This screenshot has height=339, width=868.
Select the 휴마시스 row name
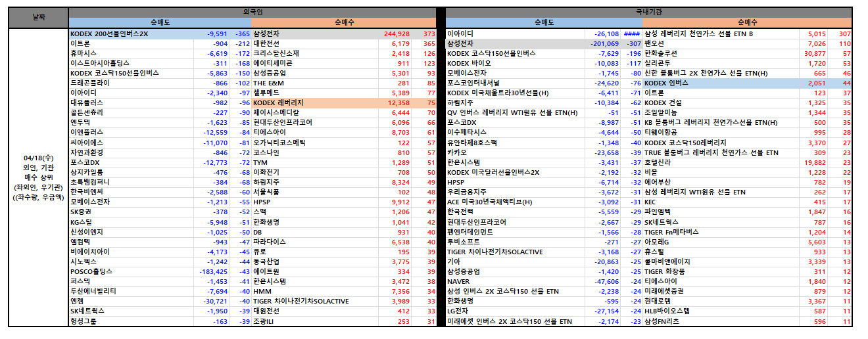pos(131,53)
